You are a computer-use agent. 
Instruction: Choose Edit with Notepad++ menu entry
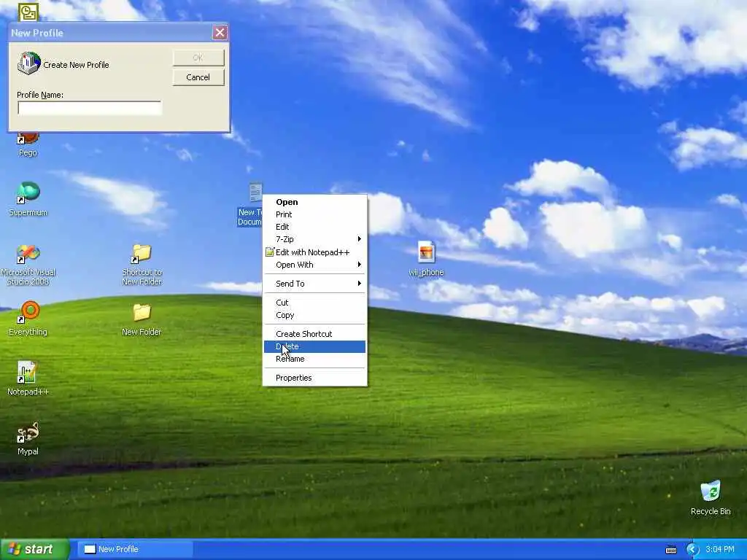tap(314, 252)
